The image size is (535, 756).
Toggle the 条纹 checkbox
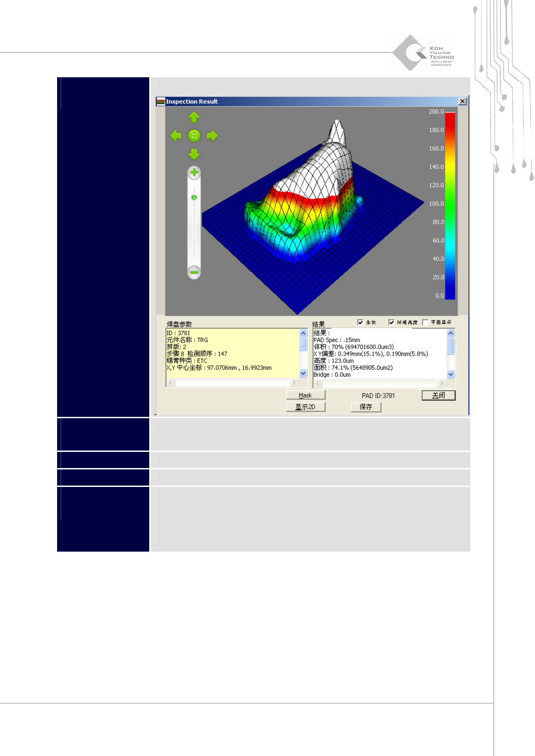360,322
